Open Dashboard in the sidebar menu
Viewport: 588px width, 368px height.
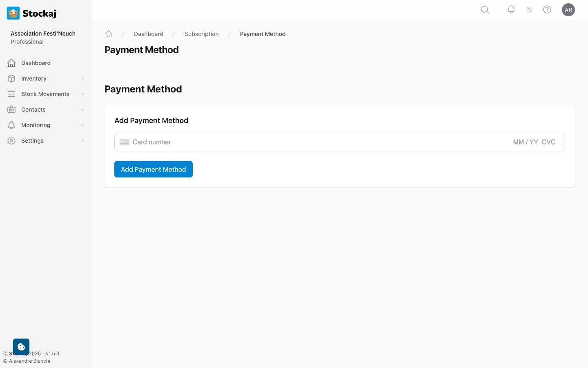click(46, 63)
